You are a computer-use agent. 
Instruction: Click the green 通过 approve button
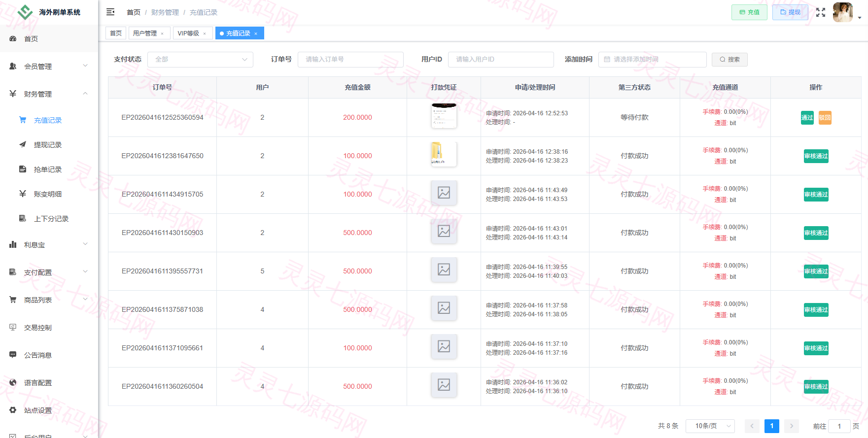[x=807, y=118]
